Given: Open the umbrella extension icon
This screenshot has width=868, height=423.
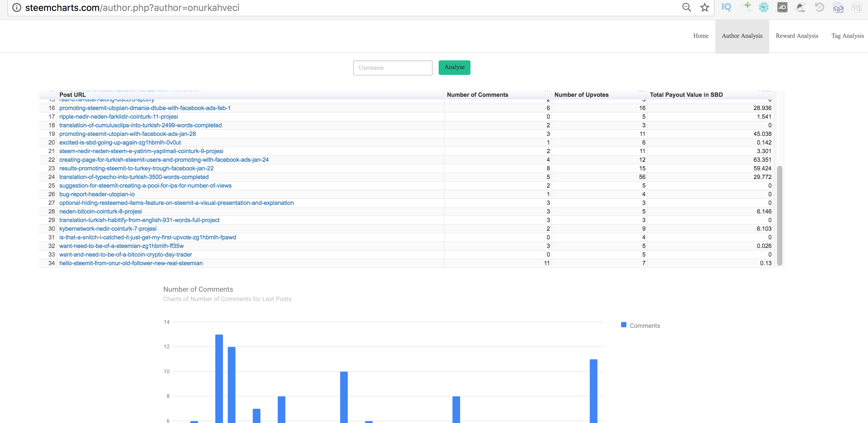Looking at the screenshot, I should pos(801,7).
